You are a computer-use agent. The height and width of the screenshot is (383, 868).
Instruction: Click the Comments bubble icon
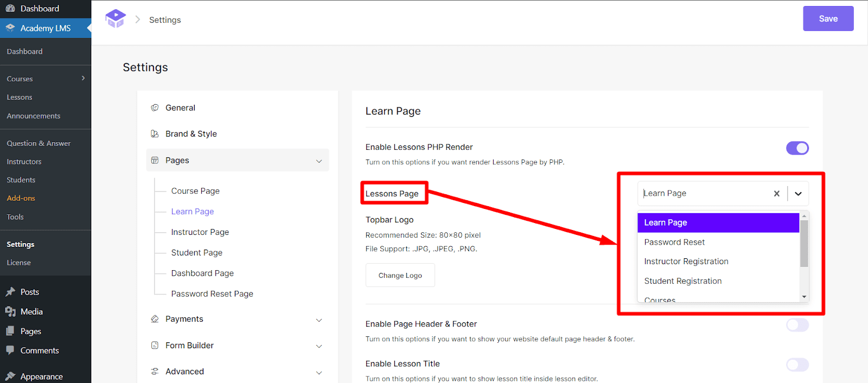click(10, 350)
